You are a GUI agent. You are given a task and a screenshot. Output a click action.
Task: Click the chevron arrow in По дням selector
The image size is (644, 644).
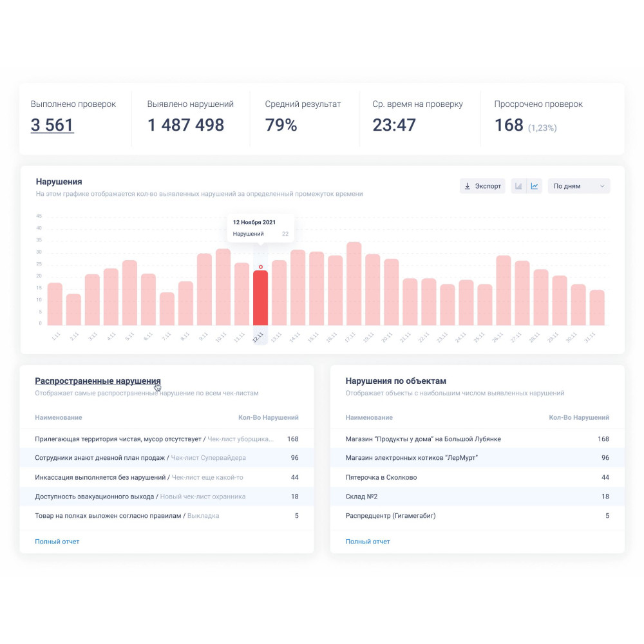pos(602,186)
